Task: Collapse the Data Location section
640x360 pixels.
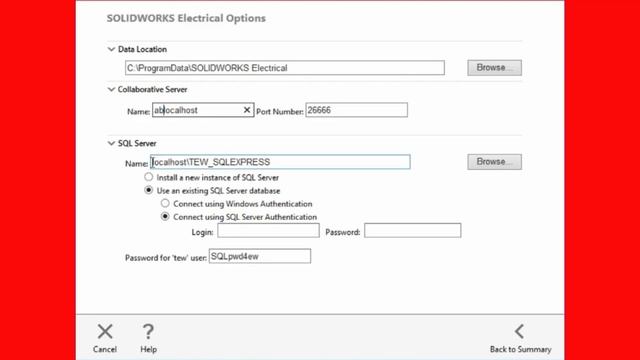Action: click(x=111, y=49)
